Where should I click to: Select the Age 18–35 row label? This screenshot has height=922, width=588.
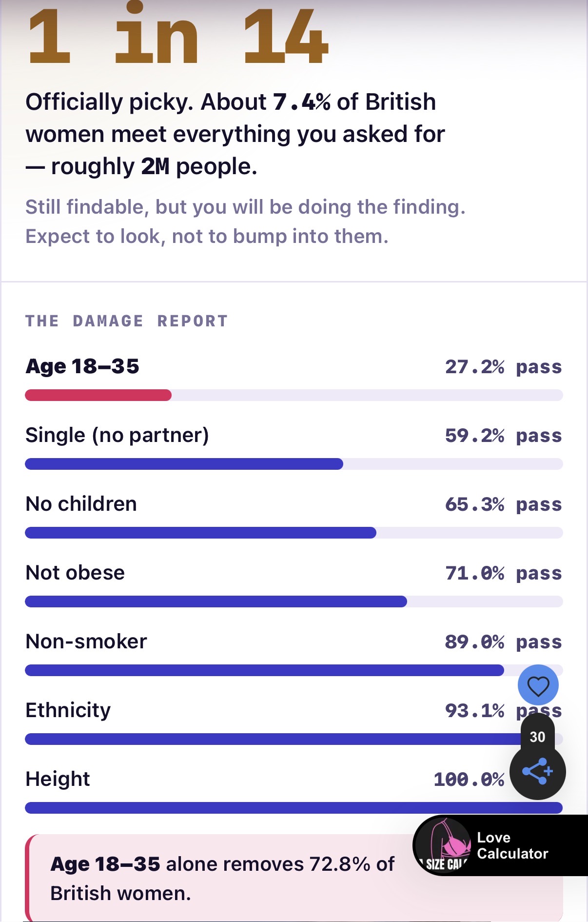click(82, 366)
